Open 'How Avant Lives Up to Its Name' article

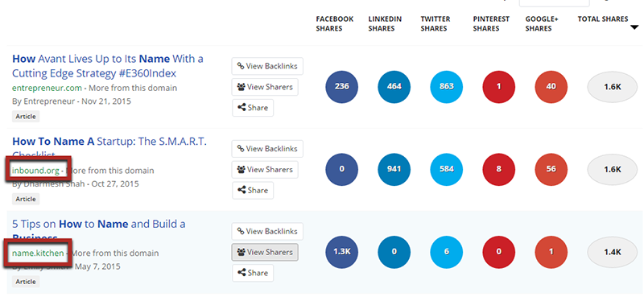click(x=108, y=66)
